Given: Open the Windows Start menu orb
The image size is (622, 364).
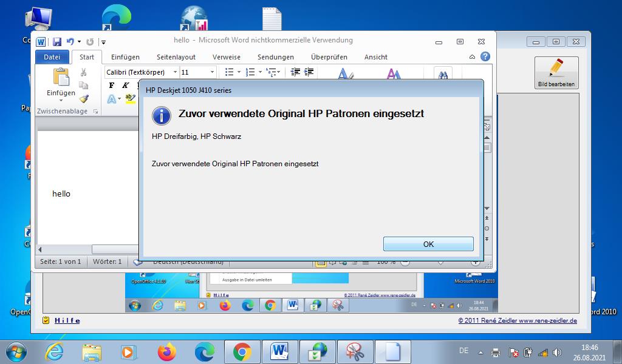Looking at the screenshot, I should tap(16, 352).
